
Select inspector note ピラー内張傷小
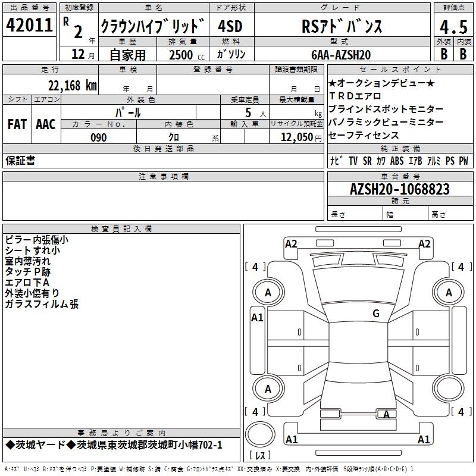[x=37, y=240]
